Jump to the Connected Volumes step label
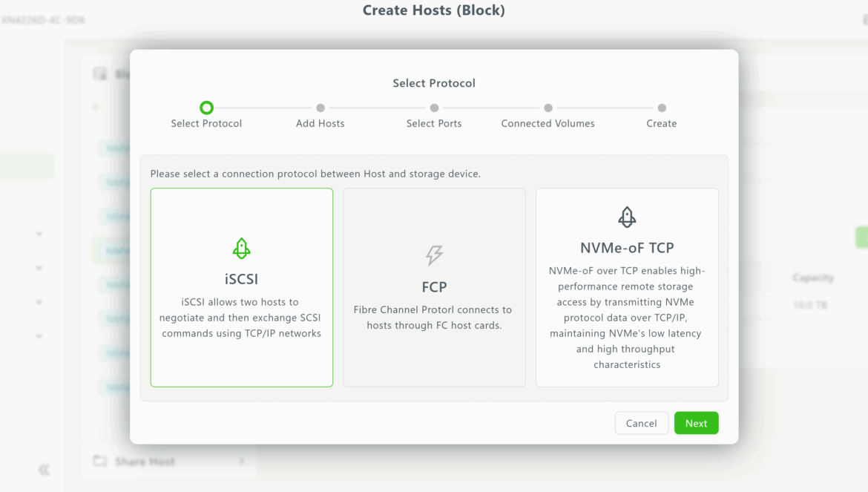Screen dimensions: 868x492 click(548, 123)
